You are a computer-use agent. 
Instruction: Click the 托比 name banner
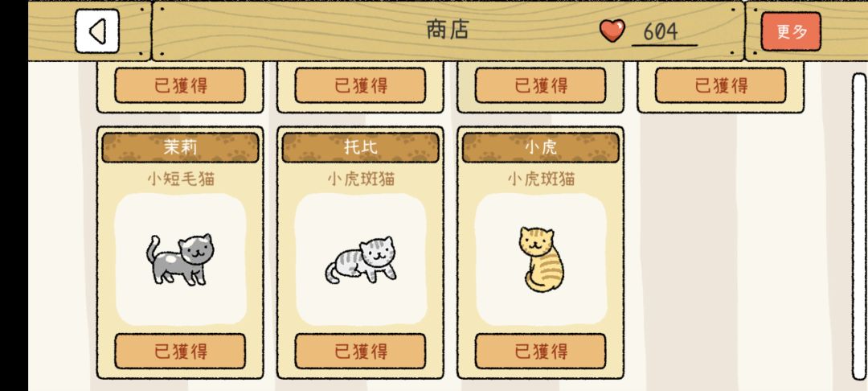[x=361, y=147]
